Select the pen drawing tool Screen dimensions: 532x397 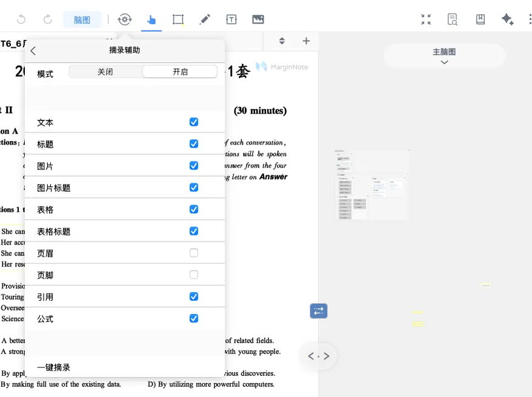coord(205,19)
